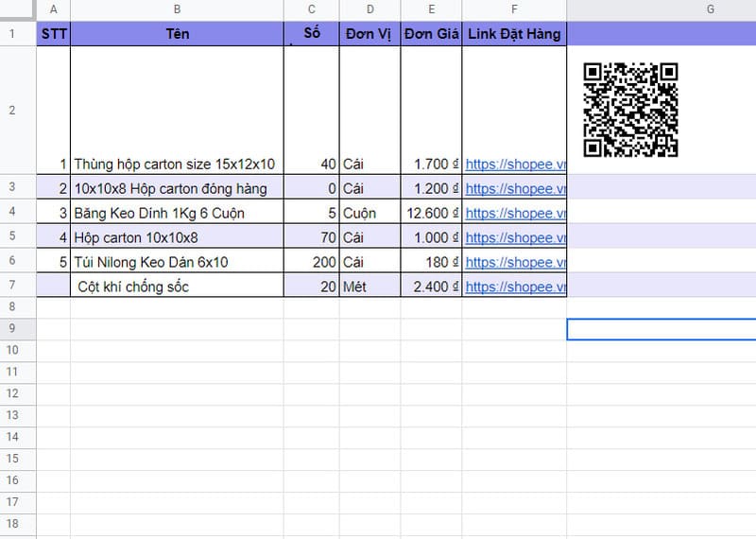The image size is (756, 539).
Task: Select column E header
Action: [431, 9]
